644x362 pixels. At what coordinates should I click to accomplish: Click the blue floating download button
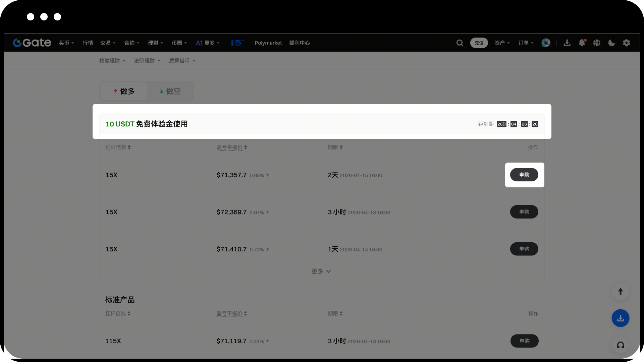pyautogui.click(x=620, y=318)
